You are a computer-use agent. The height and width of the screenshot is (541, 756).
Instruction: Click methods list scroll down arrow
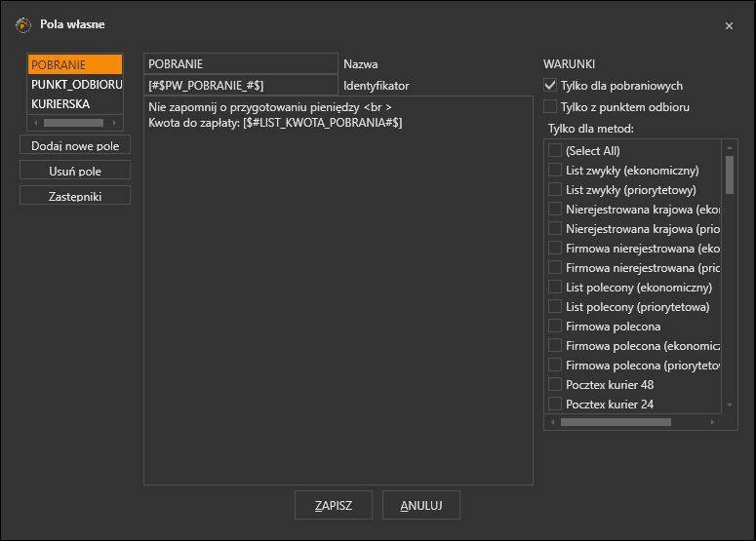pos(730,406)
